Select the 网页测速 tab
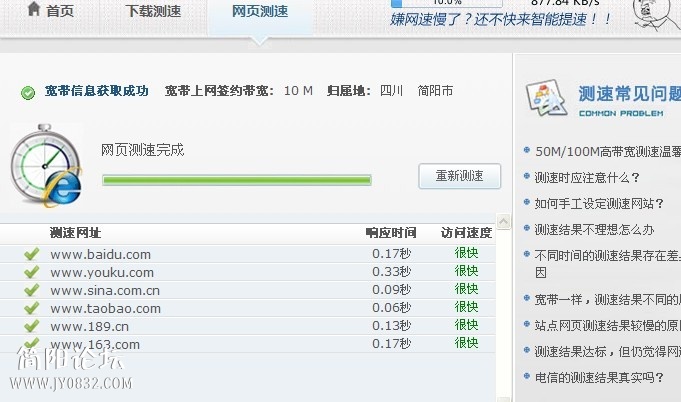681x402 pixels. pos(259,12)
